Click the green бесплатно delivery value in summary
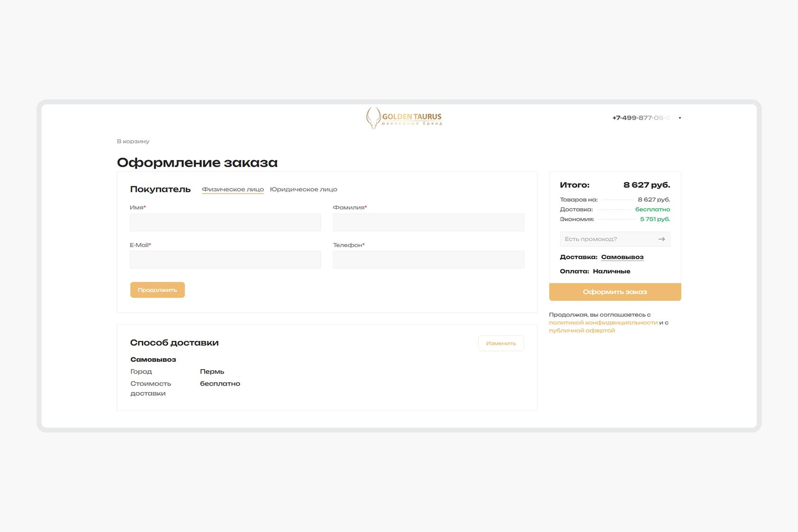This screenshot has height=532, width=798. click(653, 209)
